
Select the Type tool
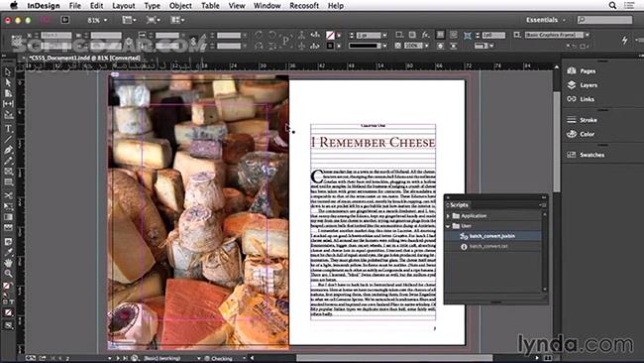point(8,129)
